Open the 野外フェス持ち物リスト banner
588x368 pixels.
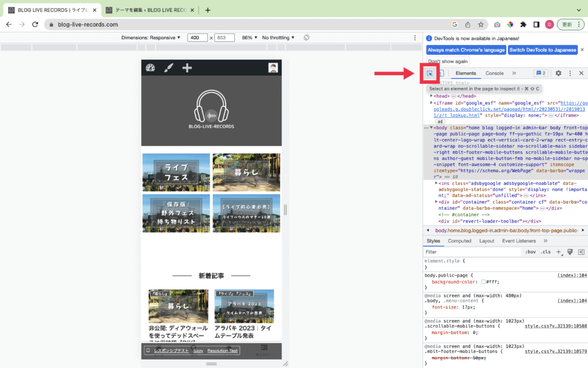point(176,213)
